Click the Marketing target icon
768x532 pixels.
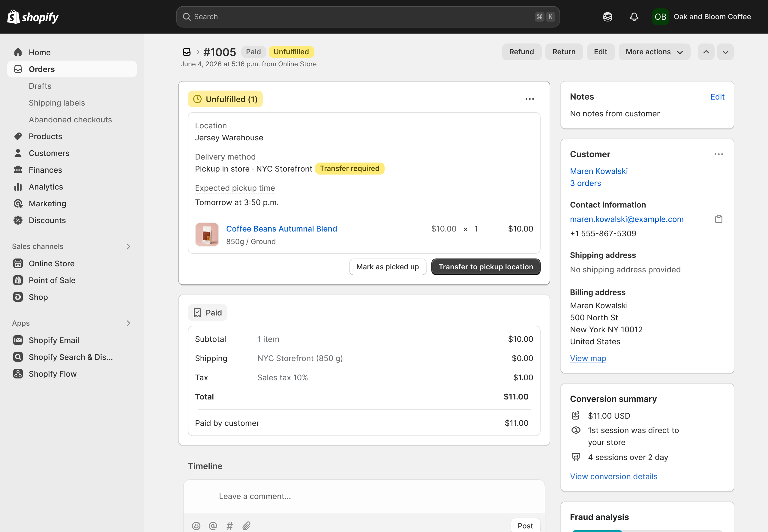tap(18, 203)
